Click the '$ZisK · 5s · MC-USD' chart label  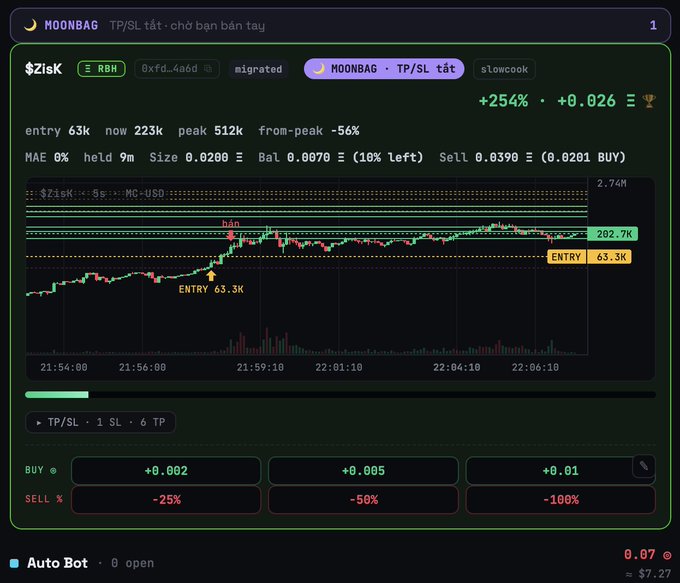point(102,193)
